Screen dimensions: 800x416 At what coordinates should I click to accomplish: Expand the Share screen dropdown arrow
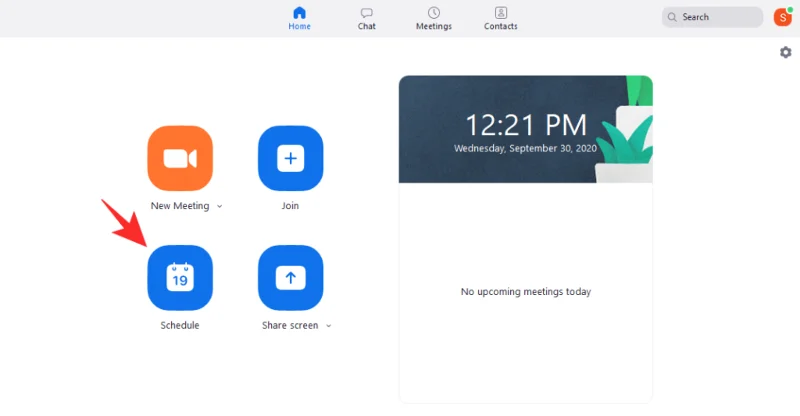pos(329,326)
